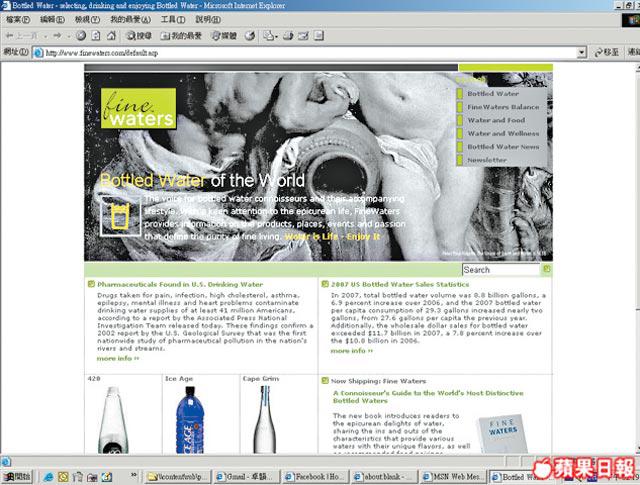
Task: Switch to Gmail taskbar window
Action: (246, 476)
